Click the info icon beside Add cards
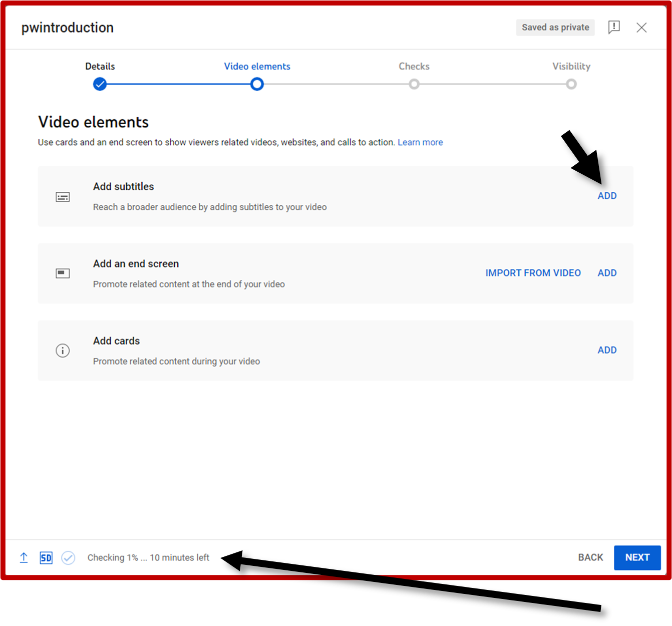The width and height of the screenshot is (672, 626). click(x=63, y=351)
